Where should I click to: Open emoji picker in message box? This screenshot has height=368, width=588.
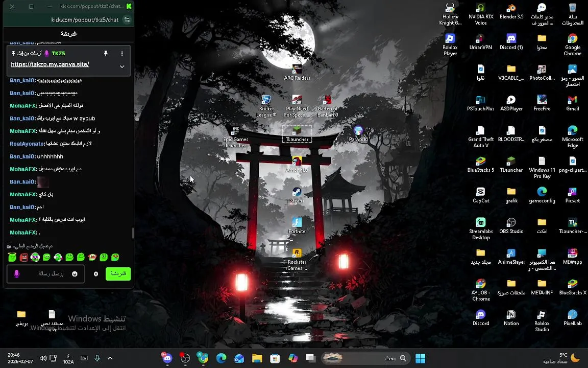[75, 274]
